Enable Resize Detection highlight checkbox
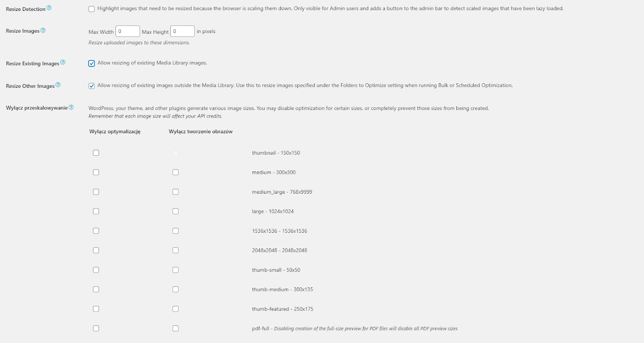The width and height of the screenshot is (644, 343). 92,9
